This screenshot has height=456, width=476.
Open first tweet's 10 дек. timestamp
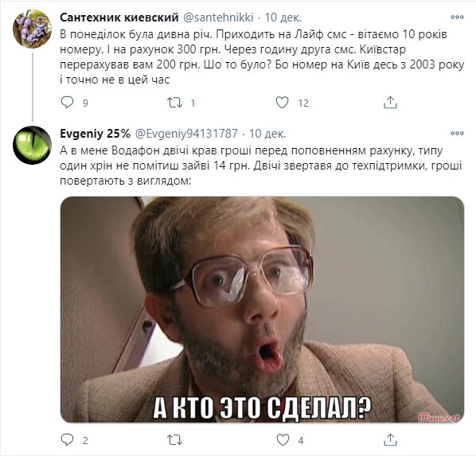coord(283,18)
